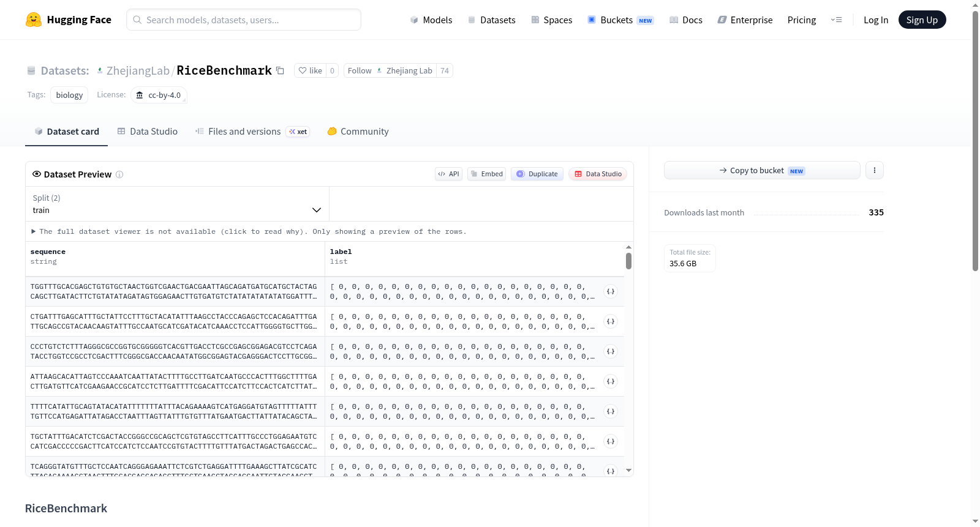Click the biology tag
The image size is (980, 527).
pyautogui.click(x=69, y=95)
